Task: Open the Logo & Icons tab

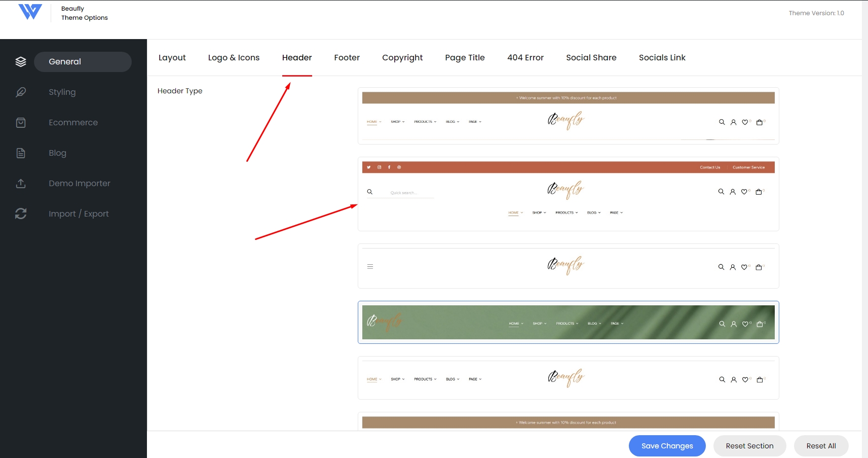Action: [234, 58]
